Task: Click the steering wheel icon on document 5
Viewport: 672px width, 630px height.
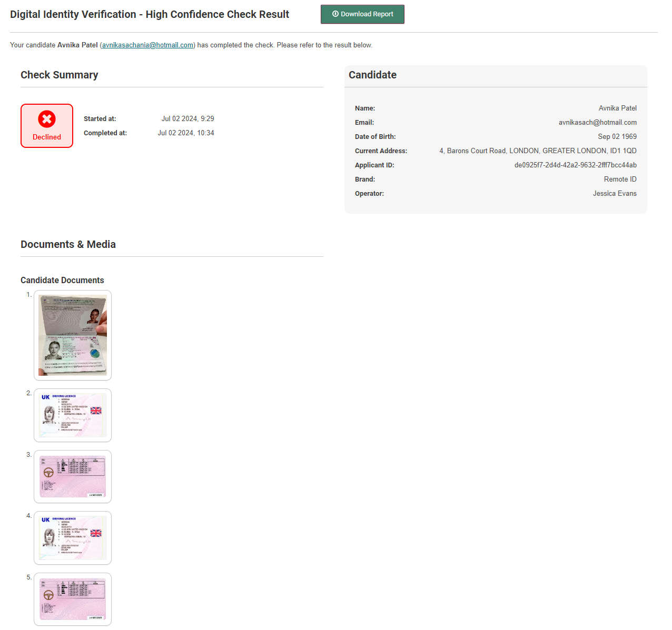Action: [48, 595]
